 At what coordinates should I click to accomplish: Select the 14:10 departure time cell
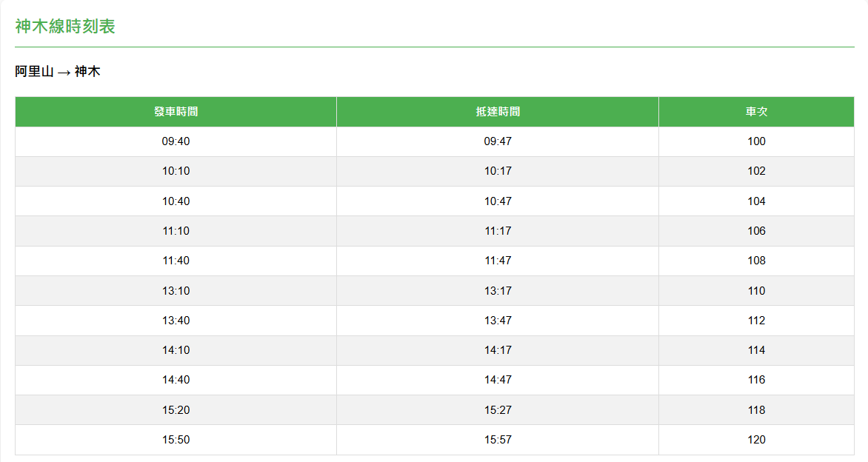pos(176,350)
